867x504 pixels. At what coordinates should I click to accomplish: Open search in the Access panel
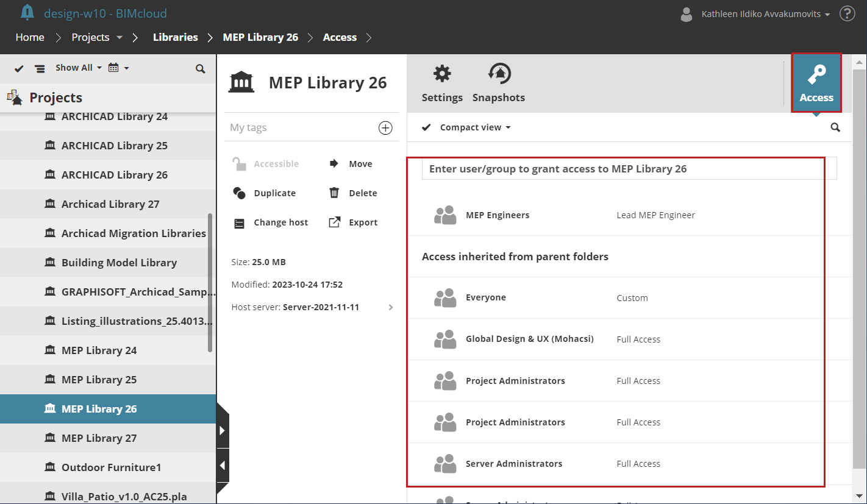tap(835, 127)
